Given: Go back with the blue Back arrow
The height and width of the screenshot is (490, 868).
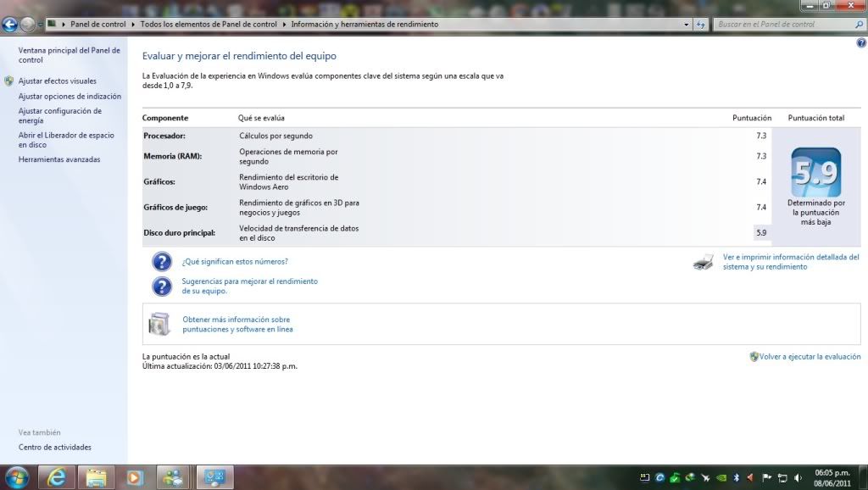Looking at the screenshot, I should coord(9,25).
